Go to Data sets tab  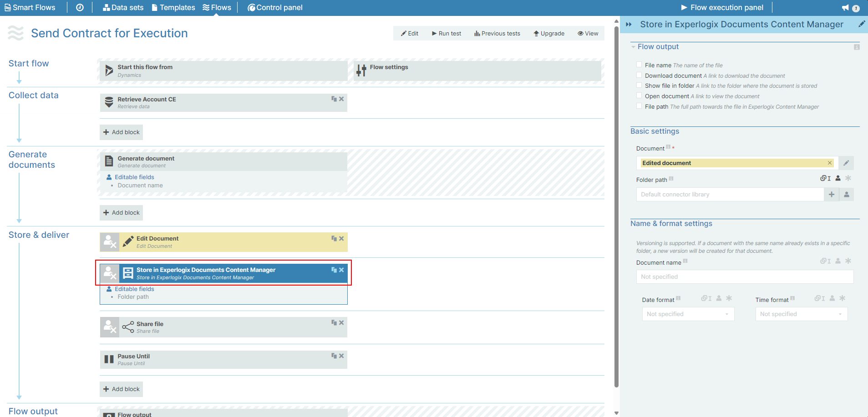tap(123, 7)
